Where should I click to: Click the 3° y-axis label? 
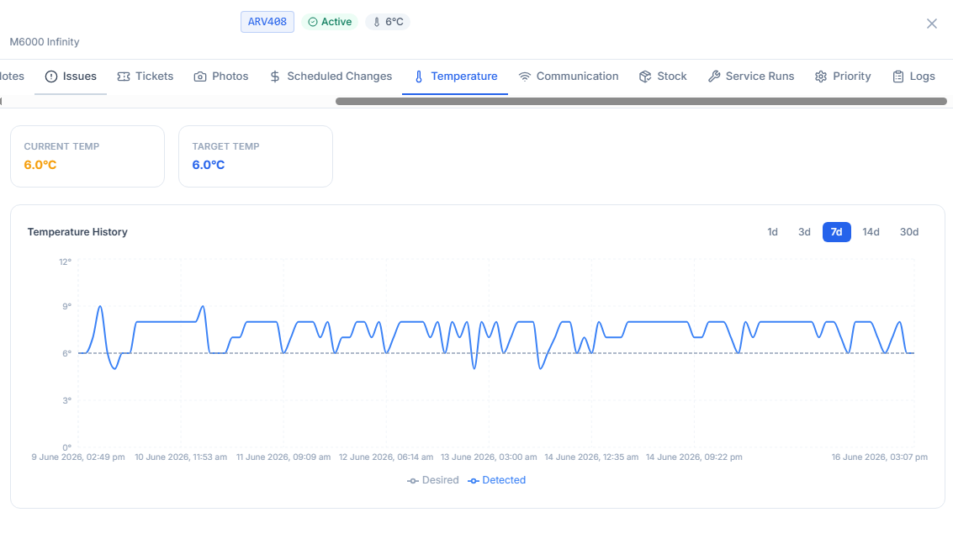pyautogui.click(x=66, y=400)
